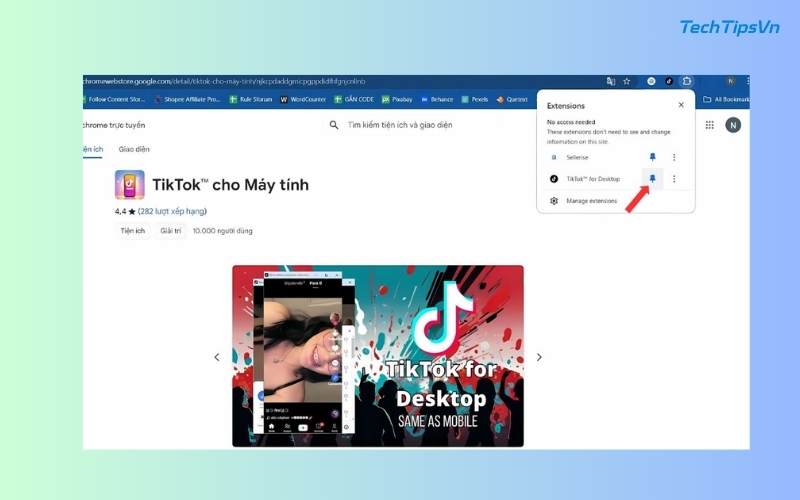Open more options for TikTok for Desktop

tap(674, 179)
